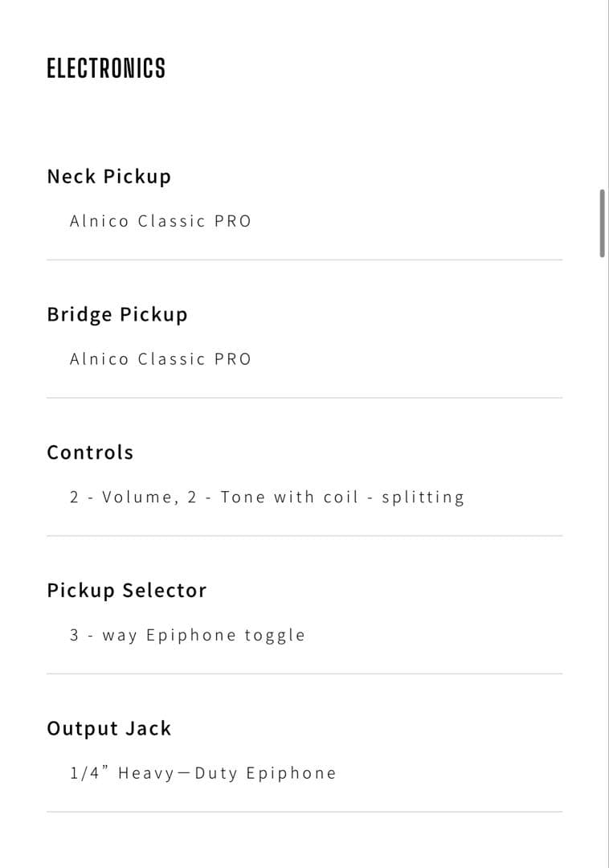Image resolution: width=609 pixels, height=868 pixels.
Task: Click the '3 - way' text
Action: (103, 635)
